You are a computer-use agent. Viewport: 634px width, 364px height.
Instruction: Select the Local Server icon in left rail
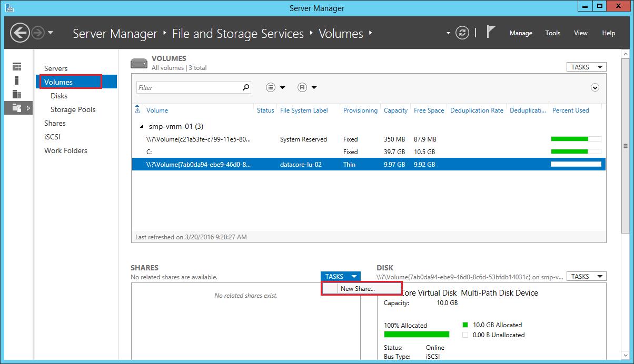click(x=17, y=80)
